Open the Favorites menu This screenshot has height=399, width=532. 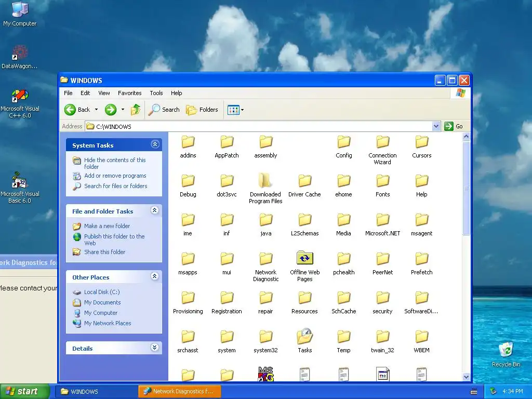coord(129,93)
